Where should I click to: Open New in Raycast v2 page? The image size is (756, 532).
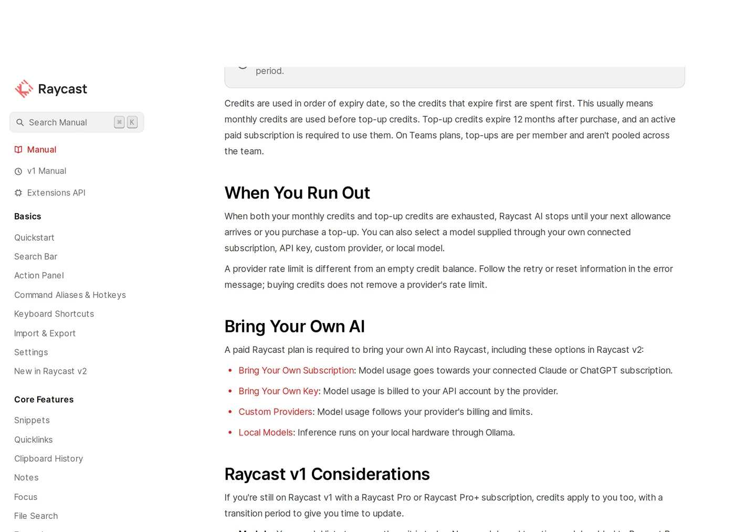point(50,371)
